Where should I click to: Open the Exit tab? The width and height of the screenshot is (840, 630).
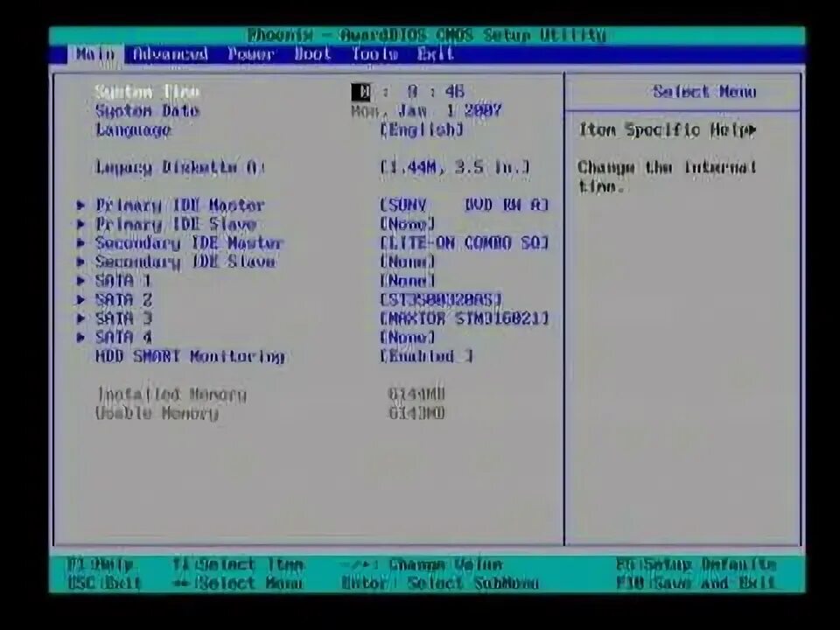(435, 54)
